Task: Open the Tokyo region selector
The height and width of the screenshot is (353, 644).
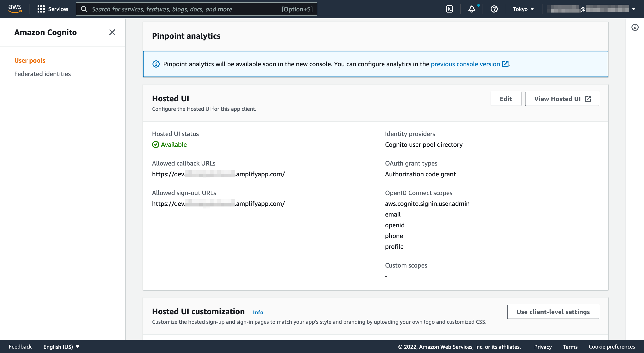Action: coord(523,9)
